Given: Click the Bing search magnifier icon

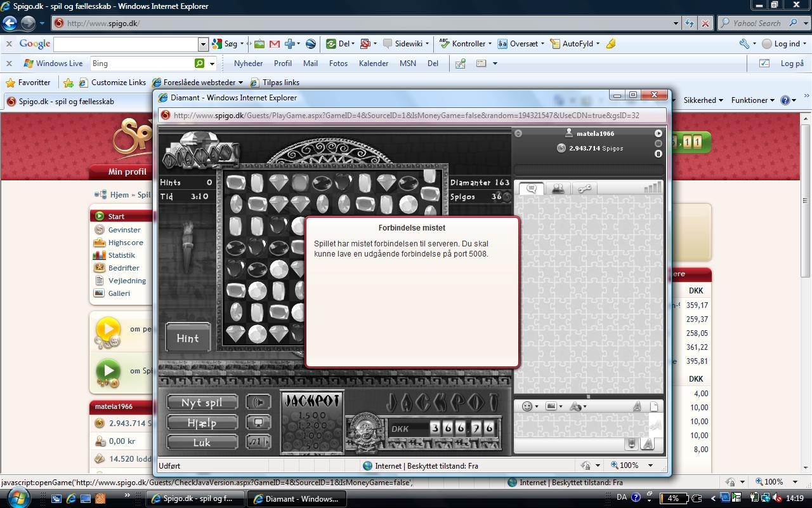Looking at the screenshot, I should [199, 63].
